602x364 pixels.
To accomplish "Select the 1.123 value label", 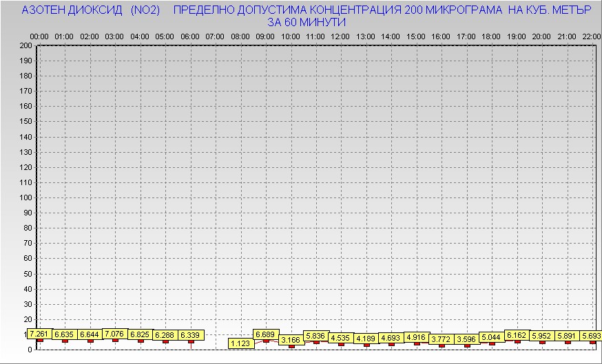I will pyautogui.click(x=240, y=343).
